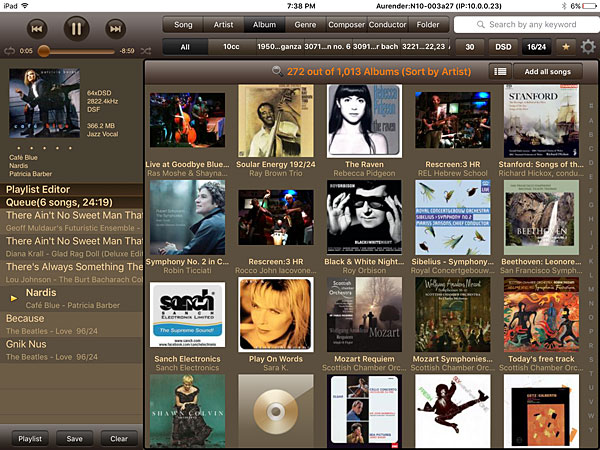Click the search by keyword field
This screenshot has width=600, height=450.
click(523, 24)
